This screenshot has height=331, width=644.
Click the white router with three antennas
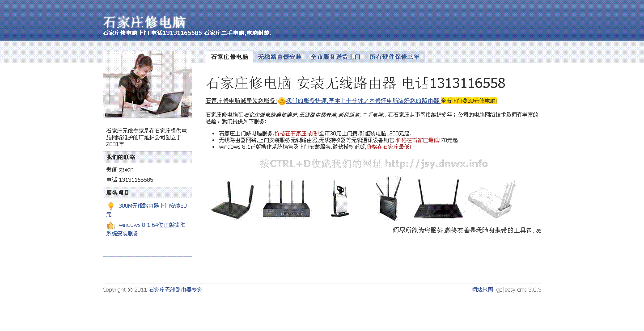(492, 199)
